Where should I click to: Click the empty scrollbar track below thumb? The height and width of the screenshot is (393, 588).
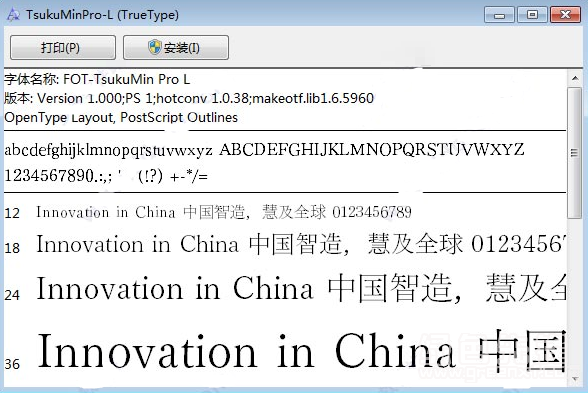pos(575,295)
